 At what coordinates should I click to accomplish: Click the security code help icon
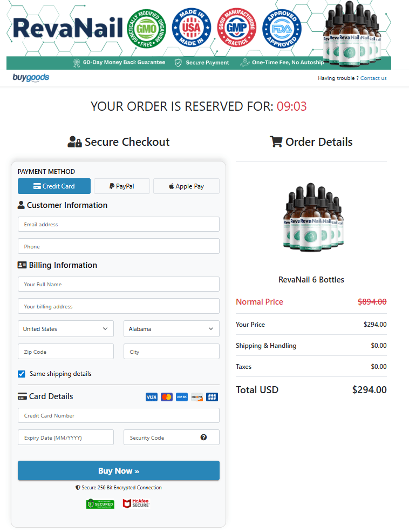pos(203,437)
